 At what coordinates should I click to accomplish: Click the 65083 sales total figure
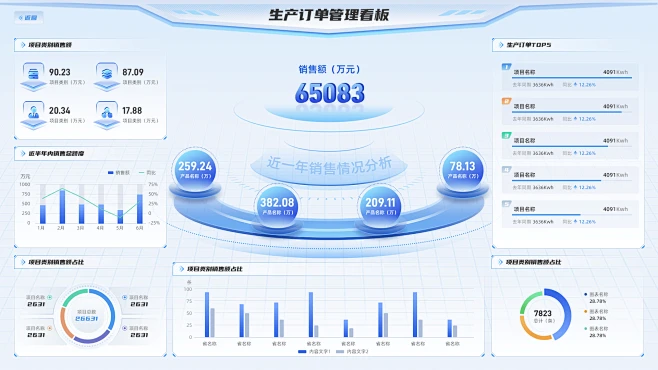click(330, 93)
